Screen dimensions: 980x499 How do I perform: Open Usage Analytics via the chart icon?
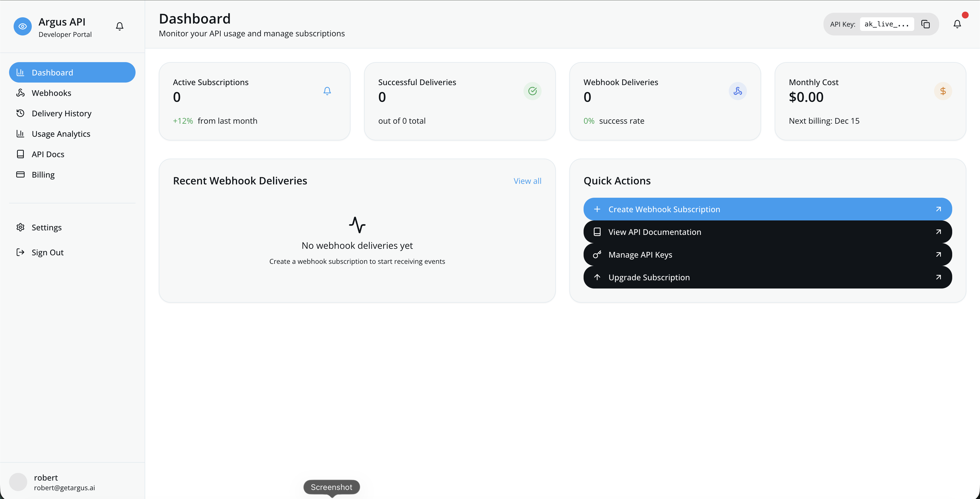tap(20, 134)
